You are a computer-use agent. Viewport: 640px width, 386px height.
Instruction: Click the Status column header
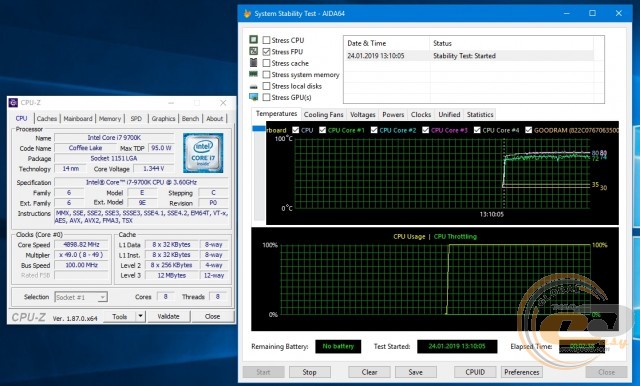[x=511, y=43]
